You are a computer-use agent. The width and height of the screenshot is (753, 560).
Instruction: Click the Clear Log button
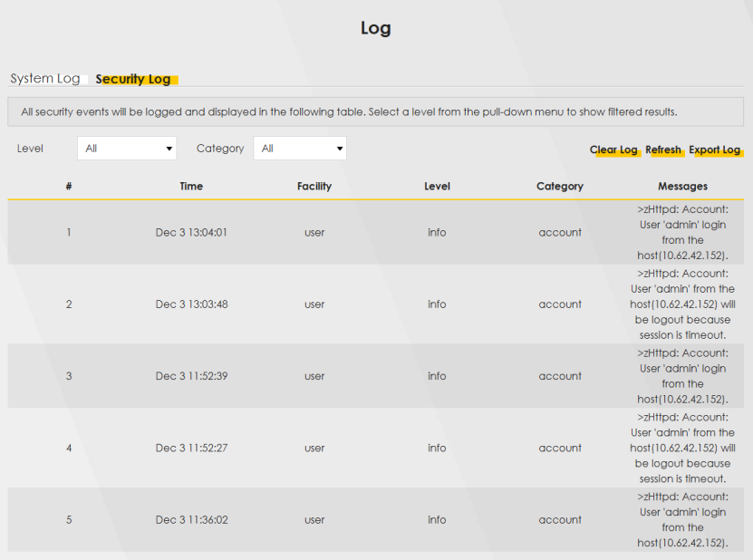pyautogui.click(x=613, y=150)
